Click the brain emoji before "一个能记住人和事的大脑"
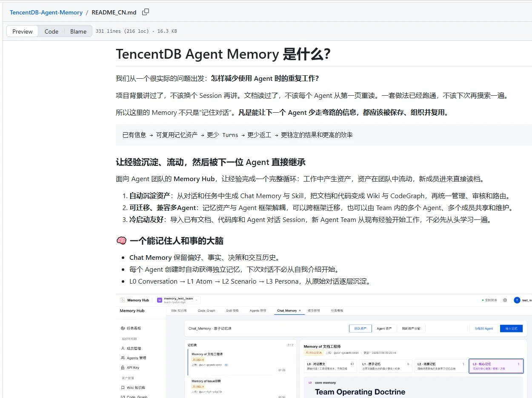Image resolution: width=532 pixels, height=398 pixels. pos(121,241)
